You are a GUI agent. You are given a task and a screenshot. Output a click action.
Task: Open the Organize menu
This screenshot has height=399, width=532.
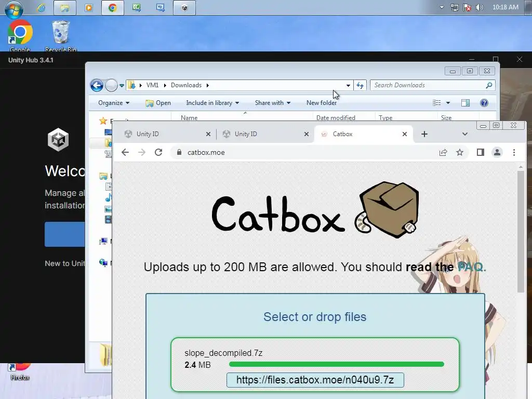(114, 103)
